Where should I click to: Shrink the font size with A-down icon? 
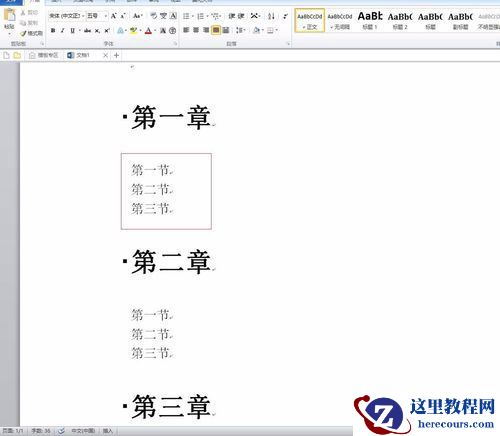pos(123,16)
